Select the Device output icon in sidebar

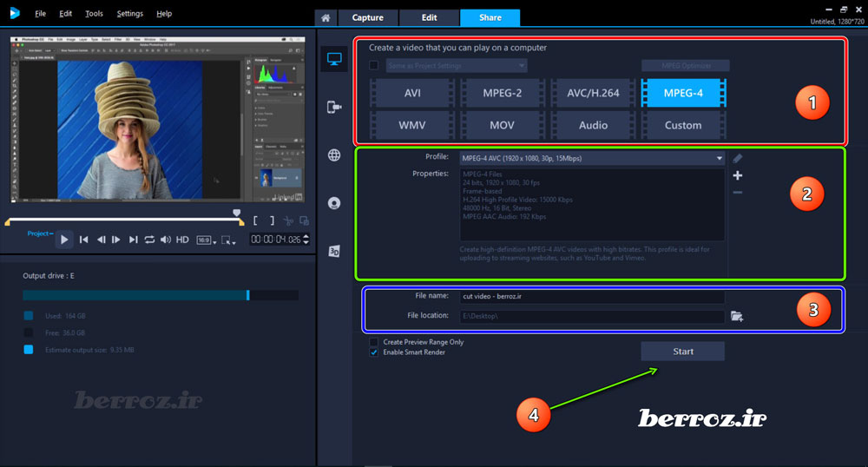pos(334,107)
